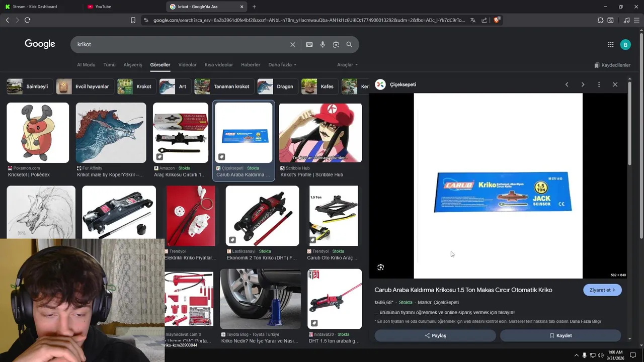Close the krikot Google tab
Image resolution: width=644 pixels, height=362 pixels.
coord(242,7)
